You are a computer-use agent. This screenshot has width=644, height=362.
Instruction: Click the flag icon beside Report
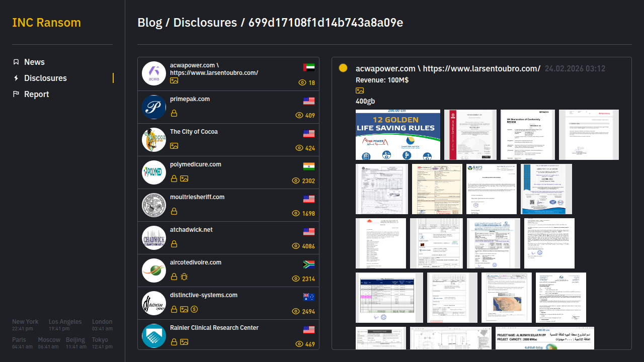point(16,94)
